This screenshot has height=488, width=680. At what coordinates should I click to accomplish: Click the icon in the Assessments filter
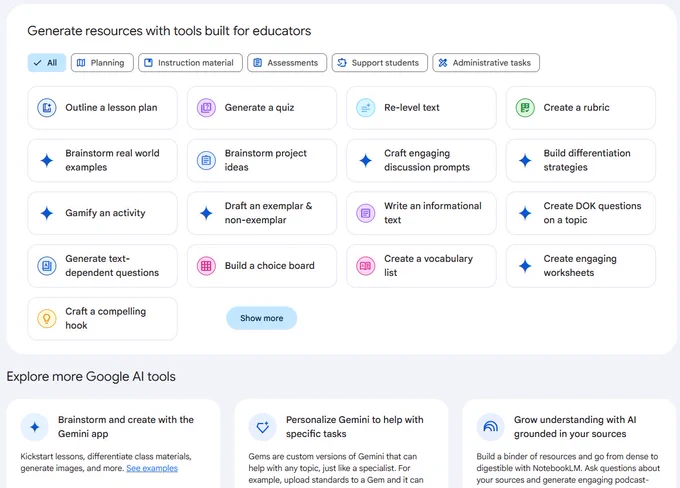[x=258, y=63]
